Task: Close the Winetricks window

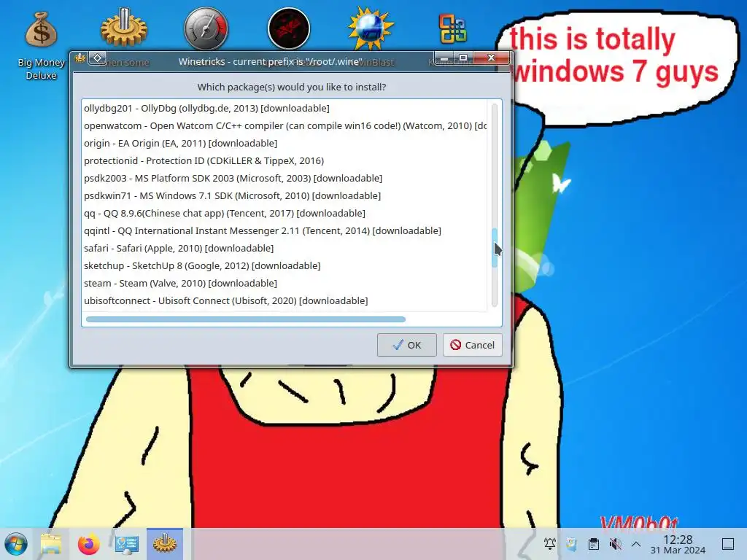Action: [x=491, y=58]
